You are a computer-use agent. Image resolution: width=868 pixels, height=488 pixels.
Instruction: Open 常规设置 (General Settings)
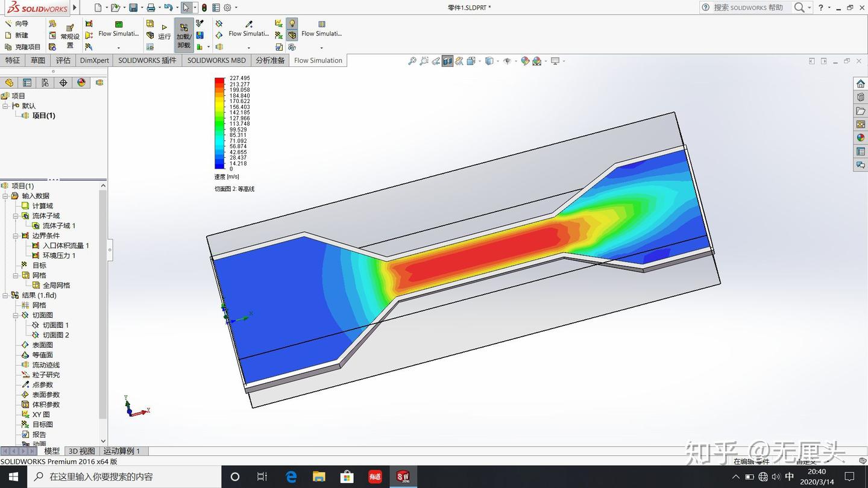pyautogui.click(x=70, y=36)
